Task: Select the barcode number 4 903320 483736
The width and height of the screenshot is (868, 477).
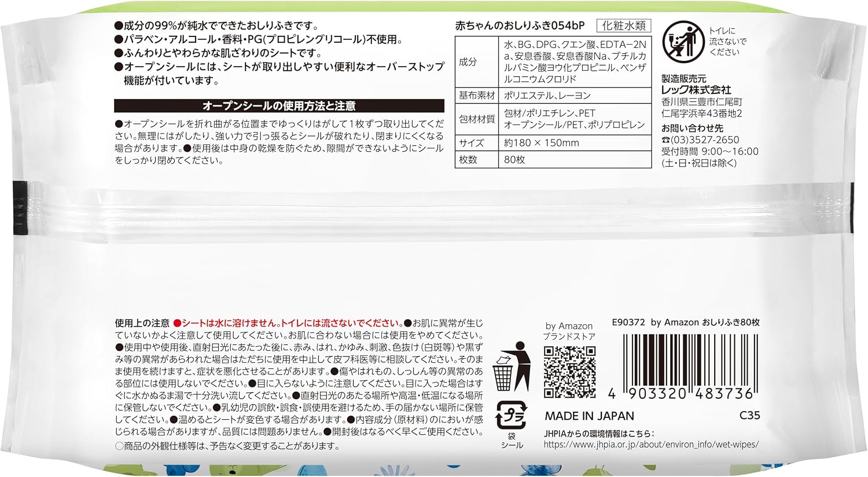Action: tap(681, 394)
